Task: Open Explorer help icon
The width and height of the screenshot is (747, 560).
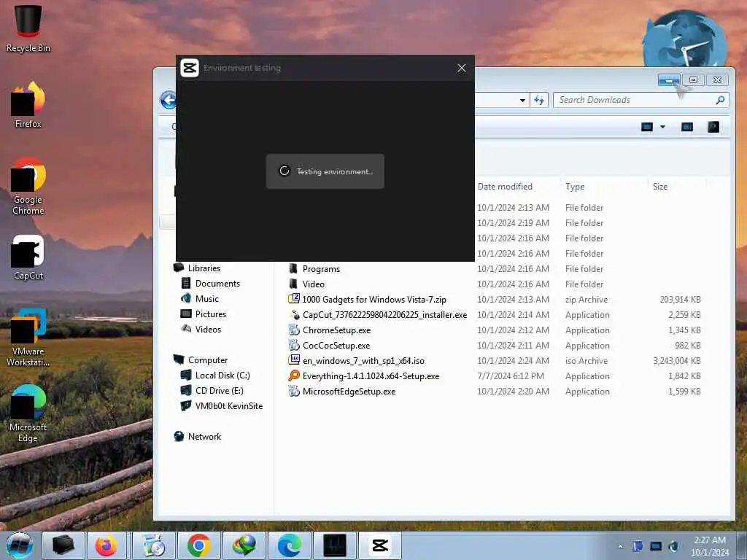Action: 713,127
